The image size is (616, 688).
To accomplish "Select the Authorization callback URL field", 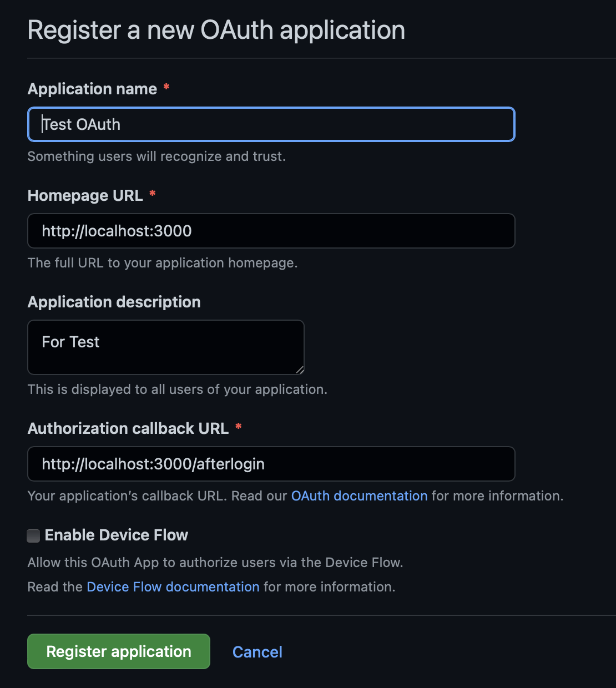I will [x=271, y=464].
